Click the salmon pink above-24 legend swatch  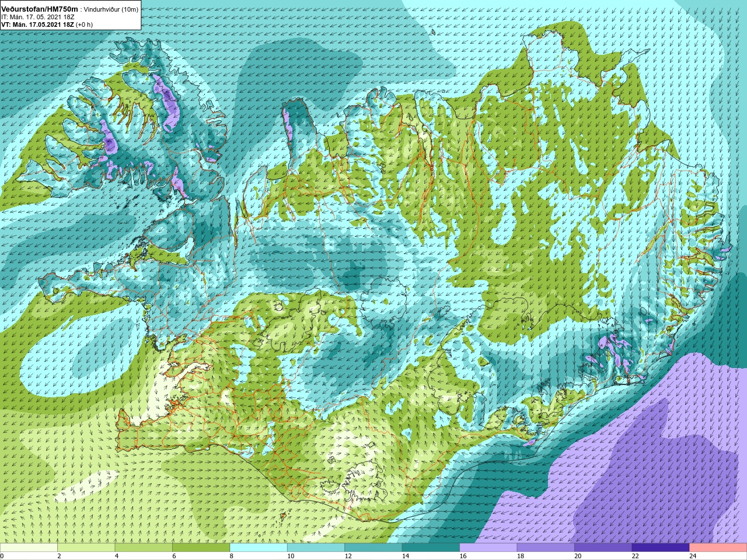(718, 548)
